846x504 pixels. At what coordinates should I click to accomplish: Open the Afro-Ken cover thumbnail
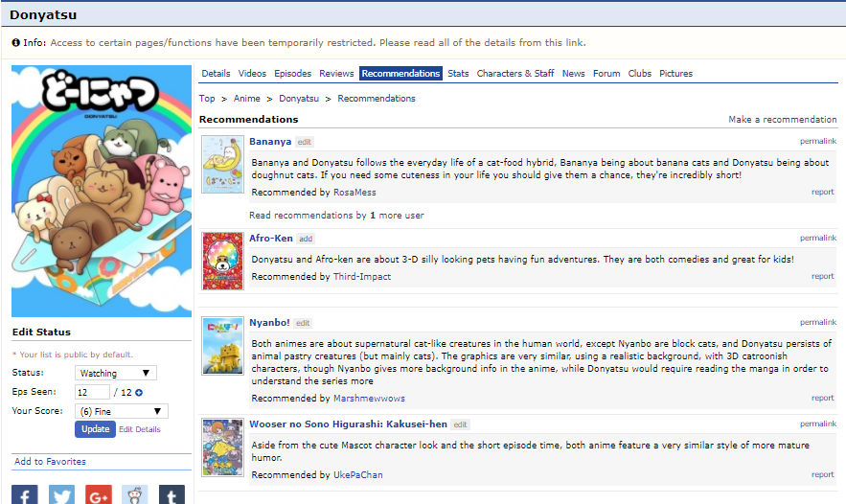pos(222,260)
